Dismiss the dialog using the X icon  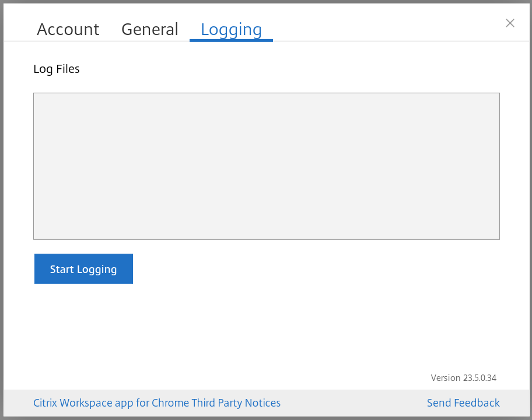(510, 23)
